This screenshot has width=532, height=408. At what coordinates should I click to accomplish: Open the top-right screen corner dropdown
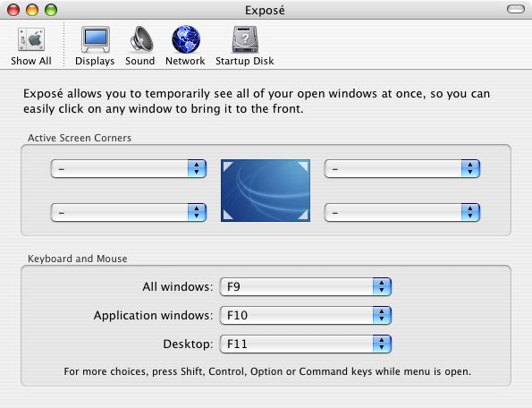click(x=402, y=169)
